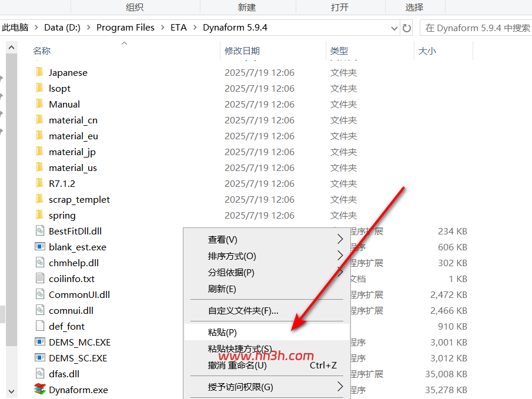Select the Japanese folder icon

click(40, 72)
